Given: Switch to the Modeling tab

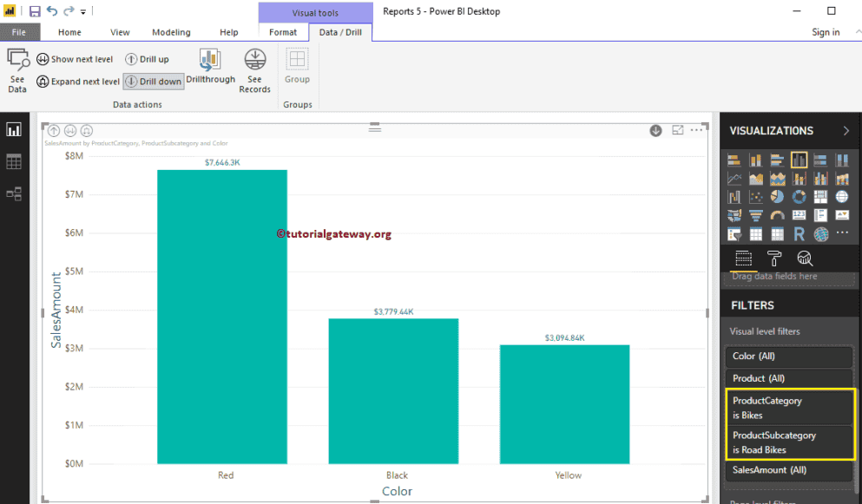Looking at the screenshot, I should pyautogui.click(x=172, y=32).
